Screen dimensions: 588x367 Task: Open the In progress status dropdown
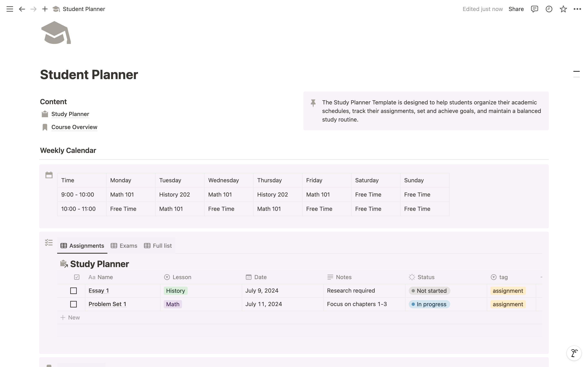click(x=429, y=304)
